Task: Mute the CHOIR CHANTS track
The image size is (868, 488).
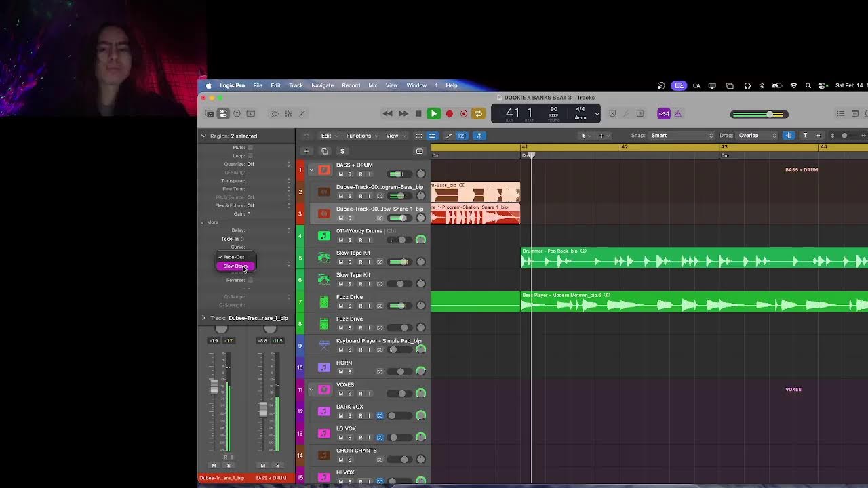Action: (x=340, y=460)
